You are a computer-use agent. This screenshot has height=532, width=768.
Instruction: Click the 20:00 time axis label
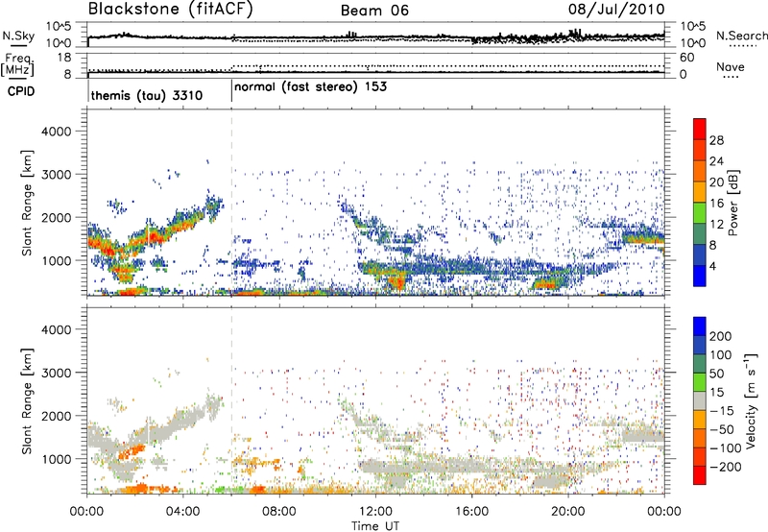(x=567, y=512)
